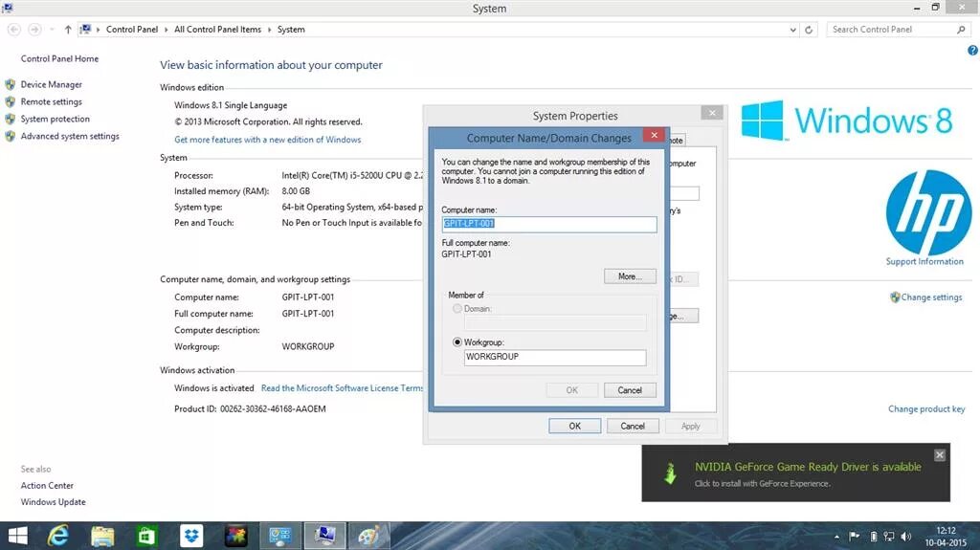Open File Explorer from taskbar

click(x=102, y=537)
